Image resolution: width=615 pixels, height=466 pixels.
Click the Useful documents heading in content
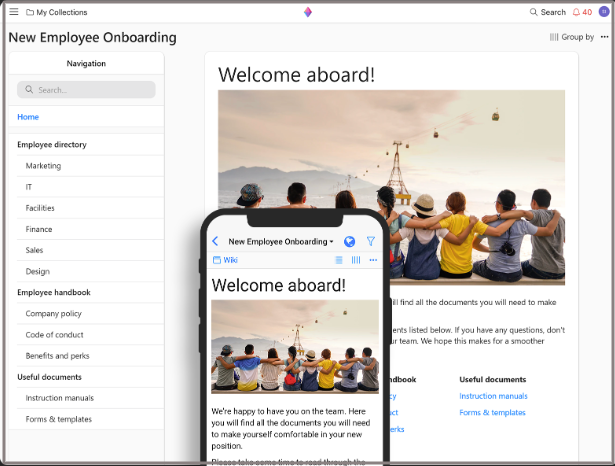point(493,380)
